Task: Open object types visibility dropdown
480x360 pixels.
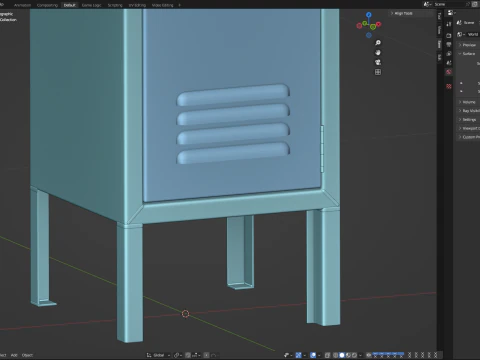Action: (287, 355)
